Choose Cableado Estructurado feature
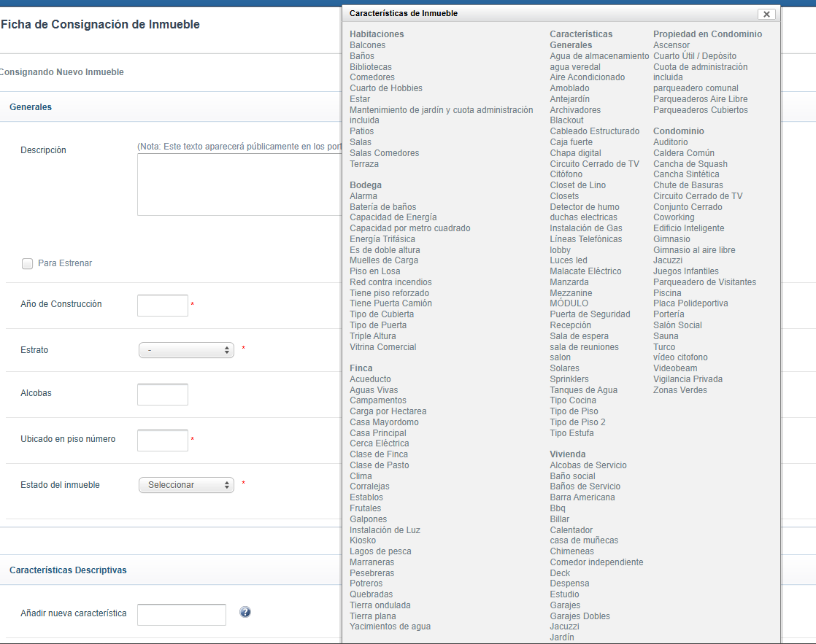Viewport: 816px width, 644px height. [594, 131]
